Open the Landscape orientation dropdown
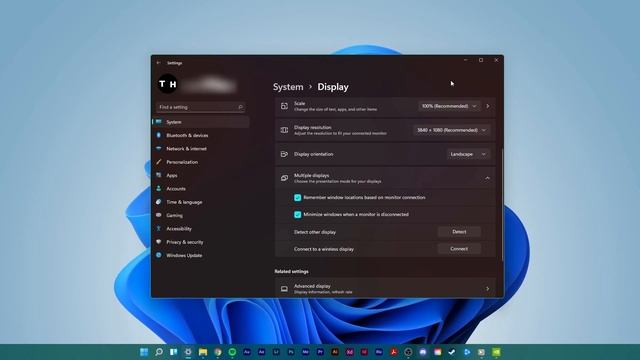 tap(468, 154)
